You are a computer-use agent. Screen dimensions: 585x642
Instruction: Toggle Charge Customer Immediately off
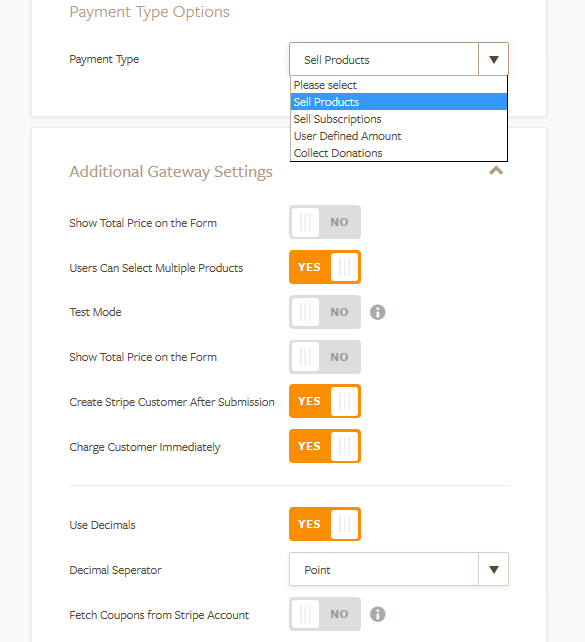pos(325,446)
